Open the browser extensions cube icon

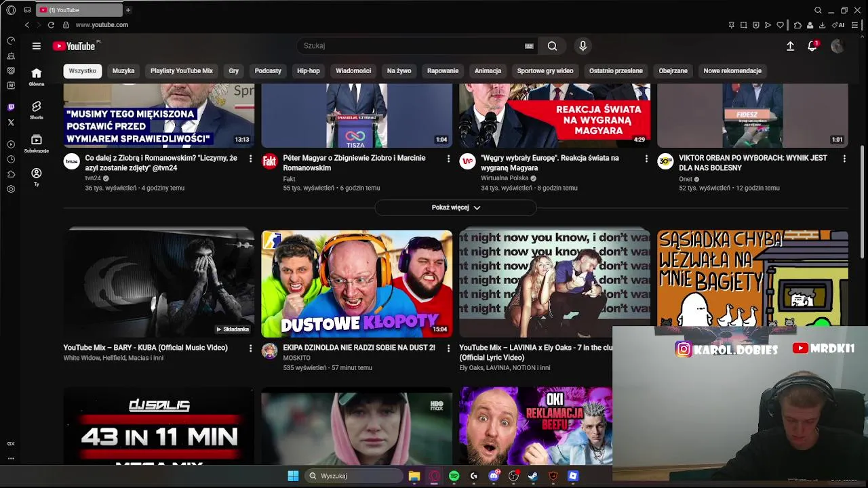pyautogui.click(x=797, y=25)
